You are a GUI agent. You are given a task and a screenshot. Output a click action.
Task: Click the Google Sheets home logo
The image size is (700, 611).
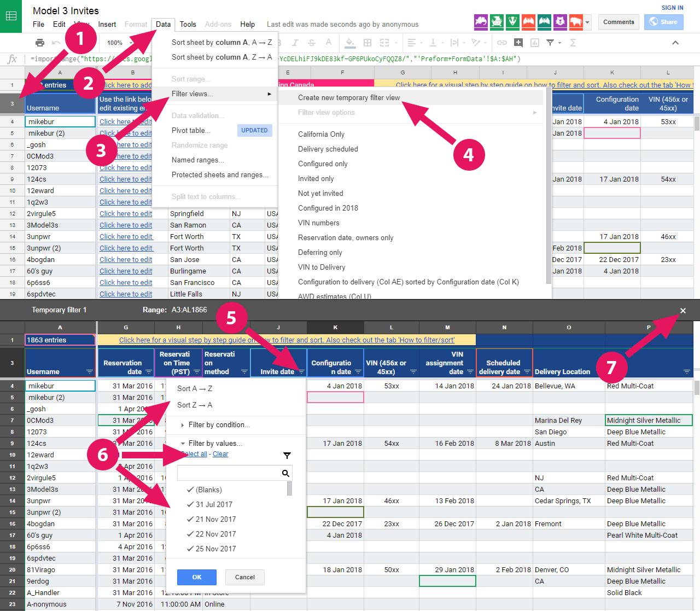point(11,16)
